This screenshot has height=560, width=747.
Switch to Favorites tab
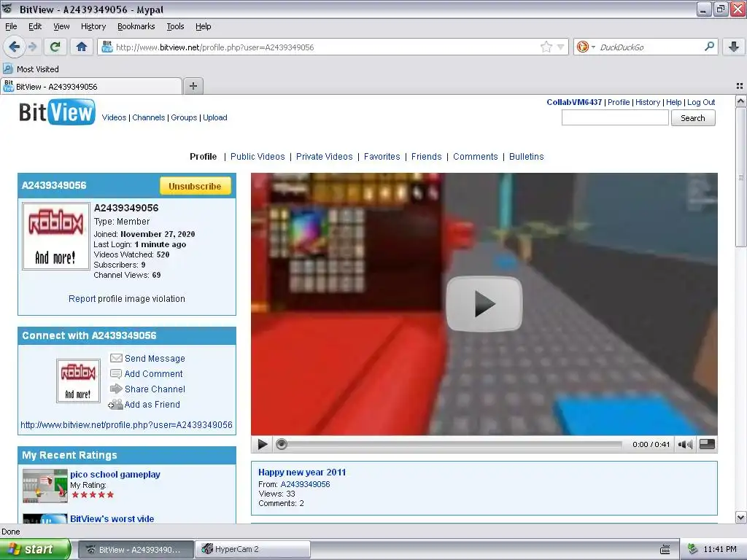[382, 157]
